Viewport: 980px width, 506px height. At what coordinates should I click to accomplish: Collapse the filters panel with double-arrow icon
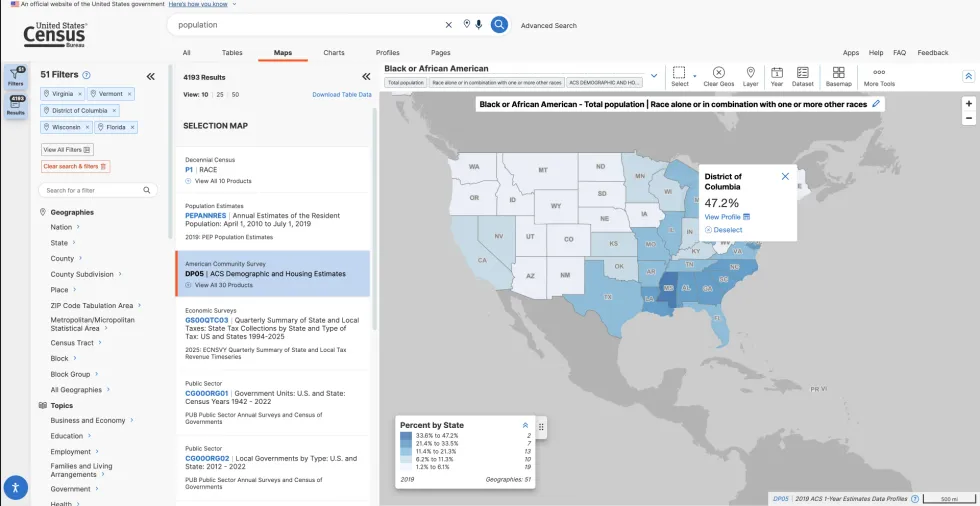coord(151,76)
